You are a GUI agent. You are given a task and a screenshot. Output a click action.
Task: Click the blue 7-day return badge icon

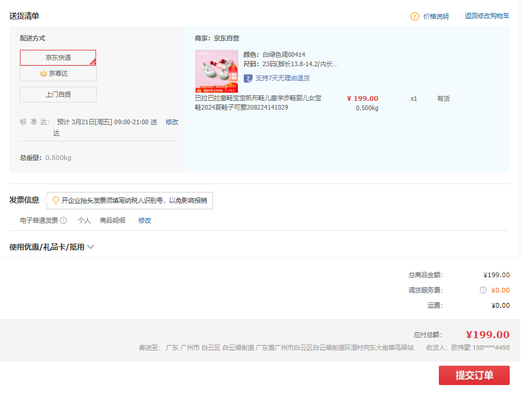[x=248, y=78]
